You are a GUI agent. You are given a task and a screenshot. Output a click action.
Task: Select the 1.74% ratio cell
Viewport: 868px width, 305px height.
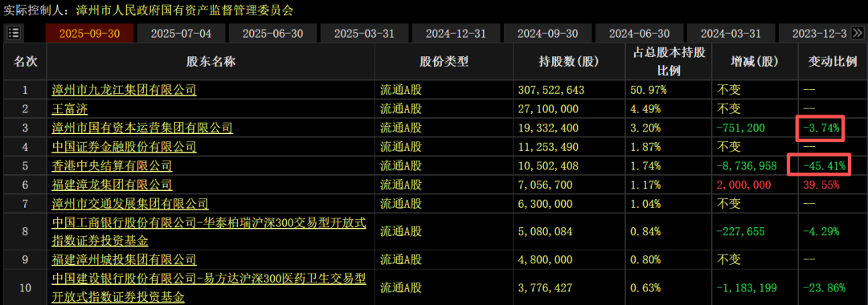tap(645, 166)
